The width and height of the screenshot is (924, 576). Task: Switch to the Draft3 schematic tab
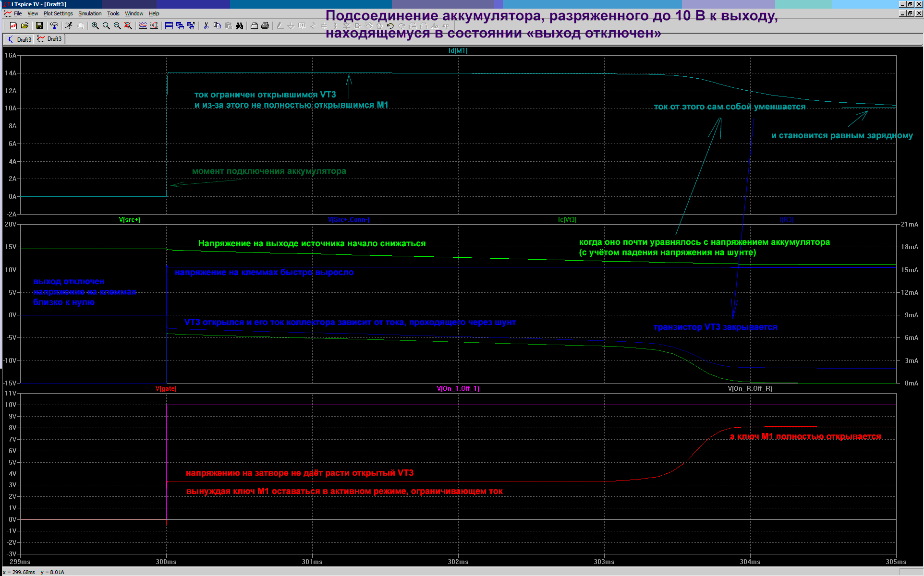tap(20, 39)
